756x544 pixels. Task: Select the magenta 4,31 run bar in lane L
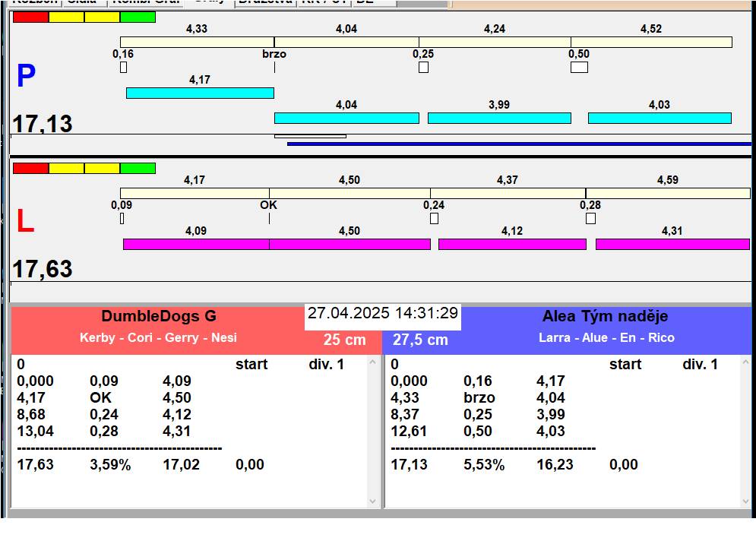672,244
